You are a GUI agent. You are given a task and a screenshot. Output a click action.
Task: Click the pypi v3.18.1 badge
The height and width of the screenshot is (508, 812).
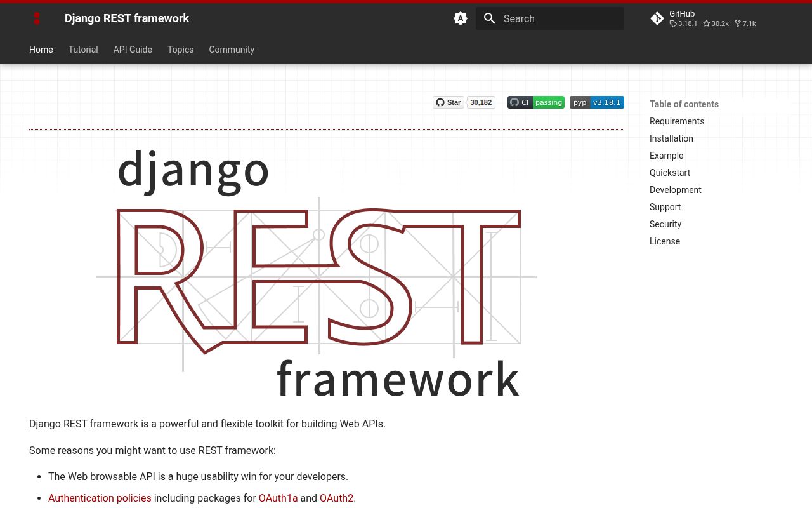point(597,102)
